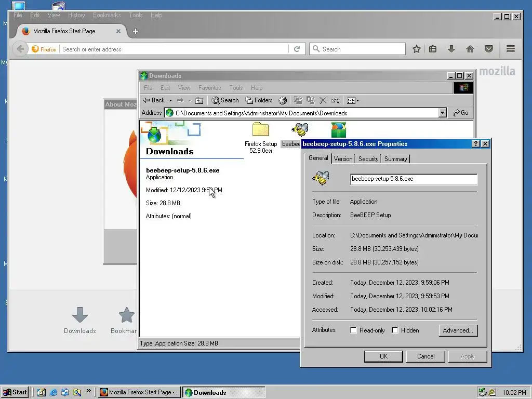Open the File menu in Downloads window
Viewport: 532px width, 399px height.
coord(148,88)
